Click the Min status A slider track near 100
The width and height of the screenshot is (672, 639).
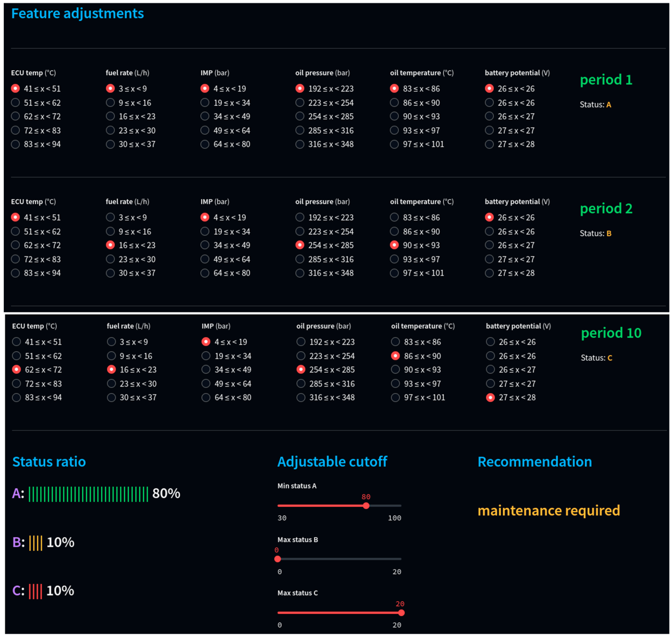399,506
